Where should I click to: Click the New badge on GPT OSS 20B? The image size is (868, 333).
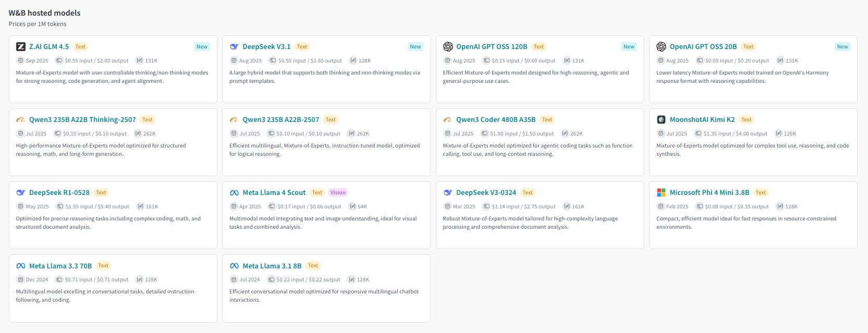[x=842, y=46]
